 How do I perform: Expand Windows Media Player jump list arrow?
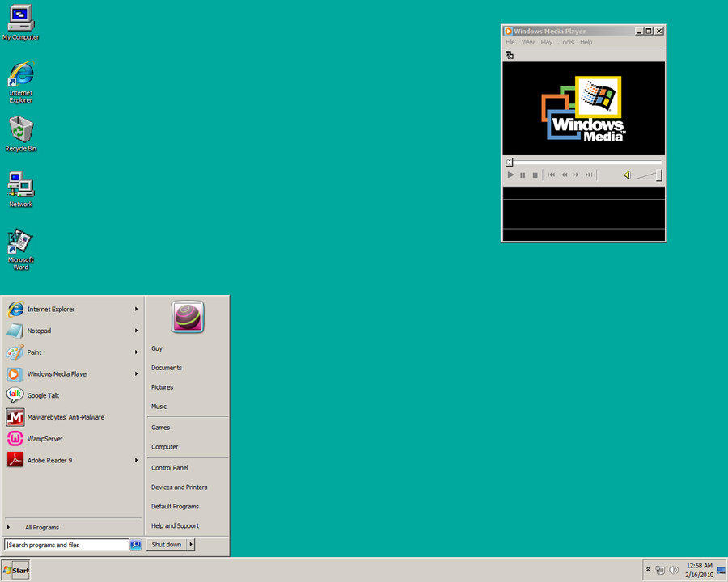136,374
